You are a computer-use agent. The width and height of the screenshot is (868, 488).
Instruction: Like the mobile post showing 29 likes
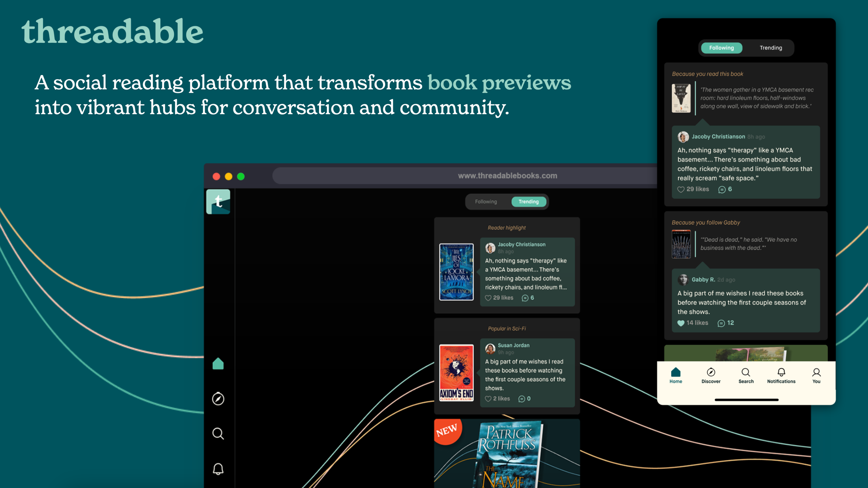(681, 189)
